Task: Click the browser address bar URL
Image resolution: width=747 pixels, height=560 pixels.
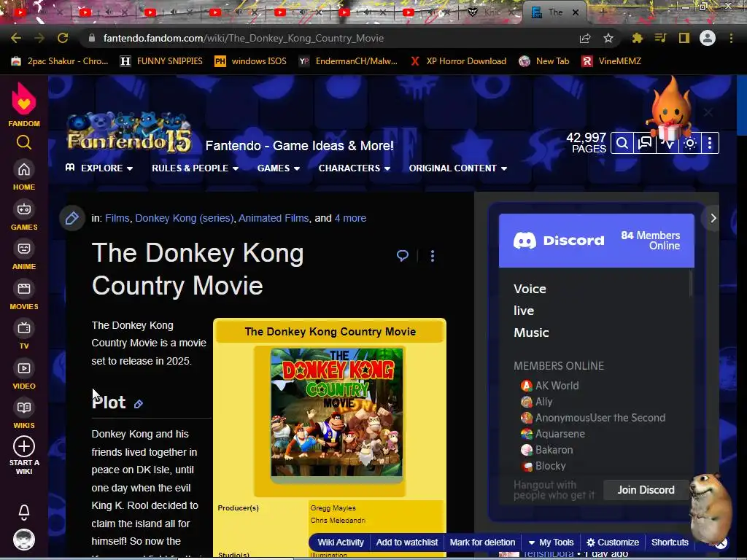Action: click(244, 38)
